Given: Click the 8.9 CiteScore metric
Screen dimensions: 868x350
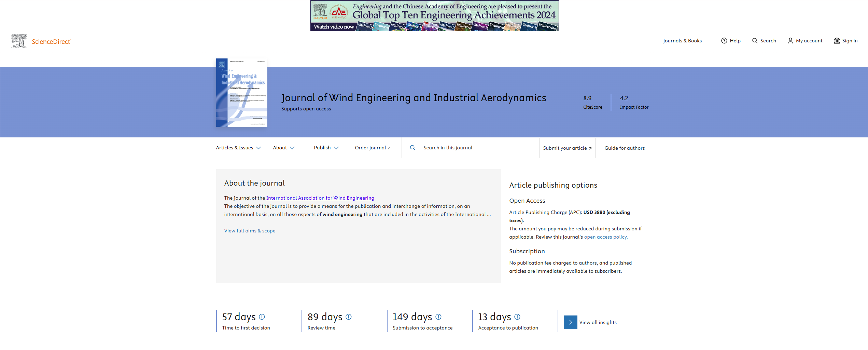Looking at the screenshot, I should pyautogui.click(x=592, y=102).
